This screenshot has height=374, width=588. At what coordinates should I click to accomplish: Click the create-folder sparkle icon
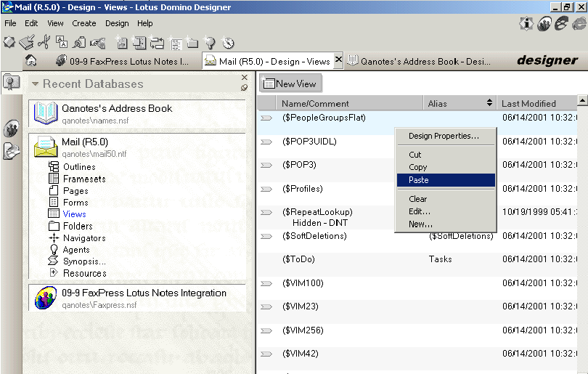click(192, 43)
